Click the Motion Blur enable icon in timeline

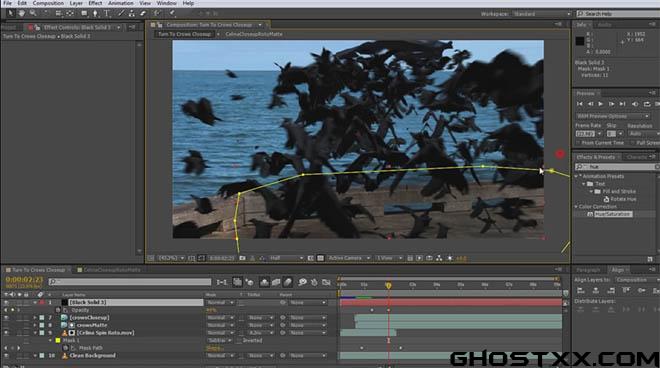pyautogui.click(x=288, y=282)
